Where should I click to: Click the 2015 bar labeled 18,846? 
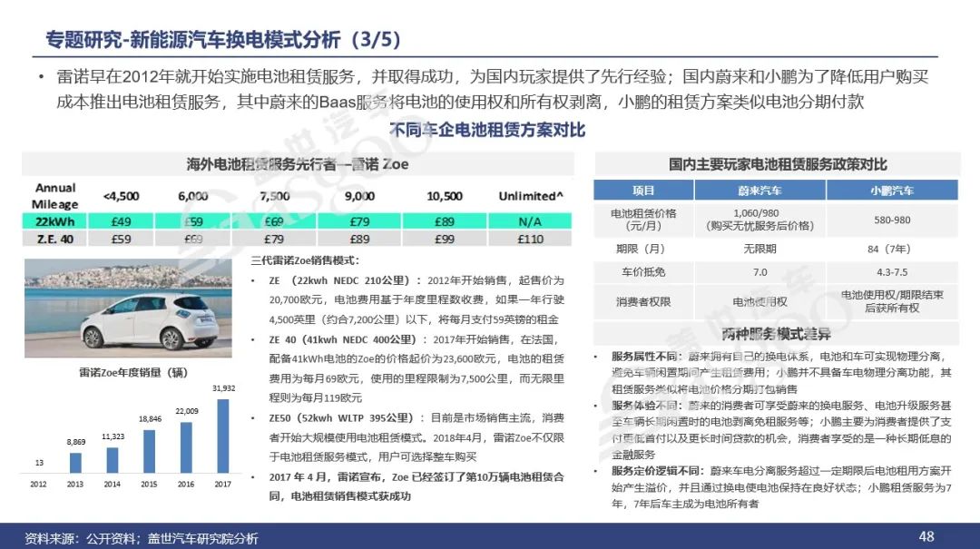click(150, 451)
